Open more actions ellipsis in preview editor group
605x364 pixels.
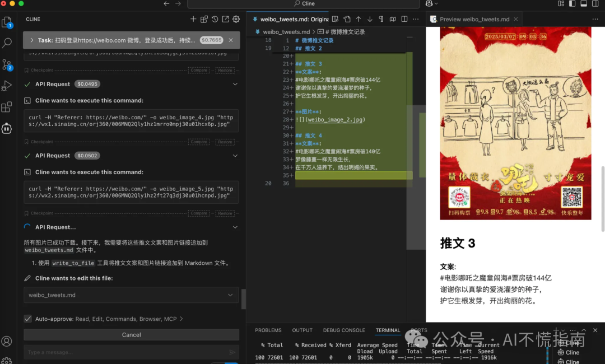coord(595,19)
